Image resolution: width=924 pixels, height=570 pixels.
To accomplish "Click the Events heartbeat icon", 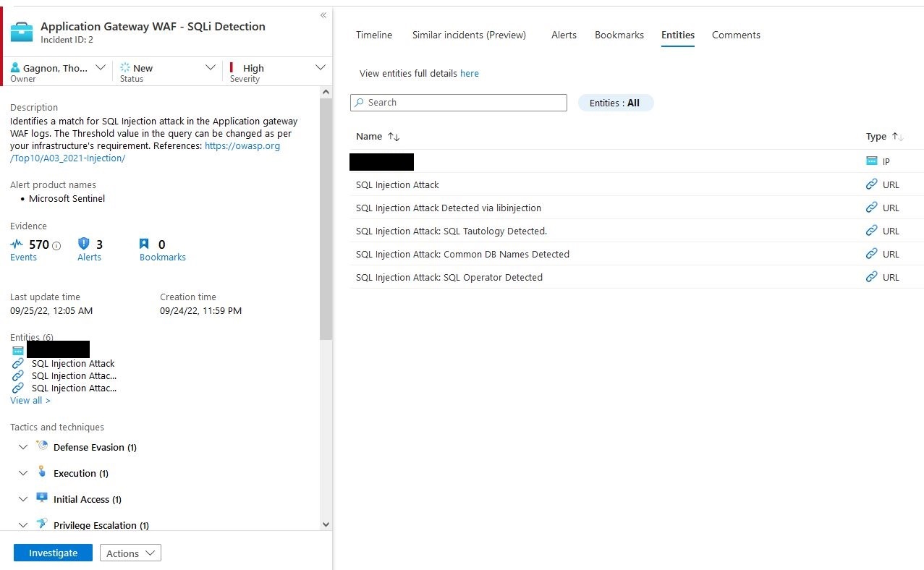I will click(17, 244).
